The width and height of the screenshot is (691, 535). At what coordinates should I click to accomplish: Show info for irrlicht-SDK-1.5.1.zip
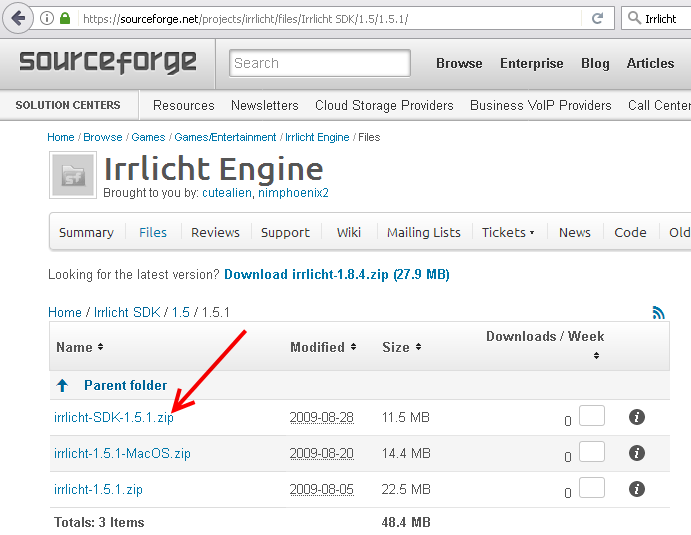pos(636,417)
